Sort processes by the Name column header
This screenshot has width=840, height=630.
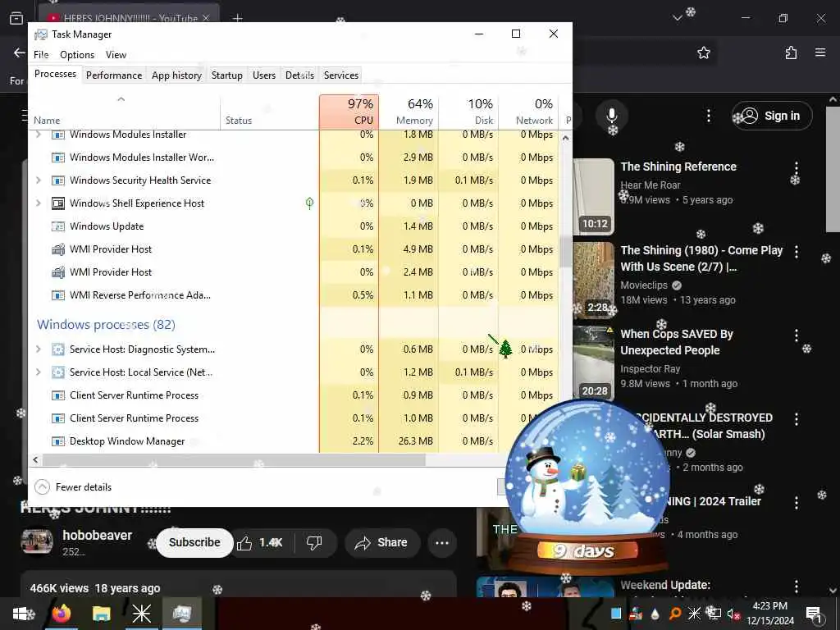tap(124, 112)
